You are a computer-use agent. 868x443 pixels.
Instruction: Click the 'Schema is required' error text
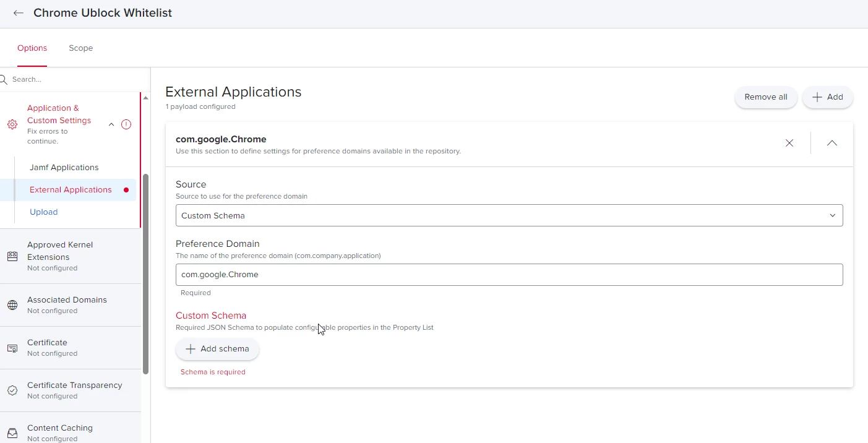click(x=213, y=372)
